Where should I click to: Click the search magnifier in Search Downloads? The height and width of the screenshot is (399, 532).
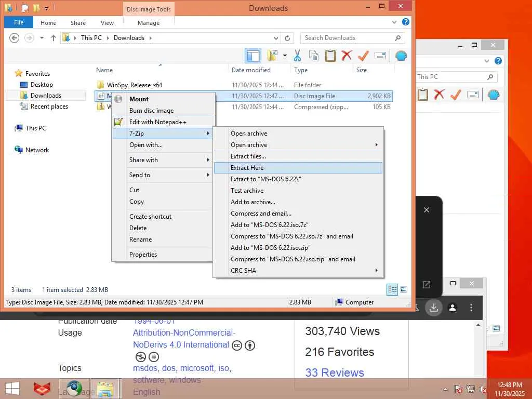pyautogui.click(x=397, y=38)
